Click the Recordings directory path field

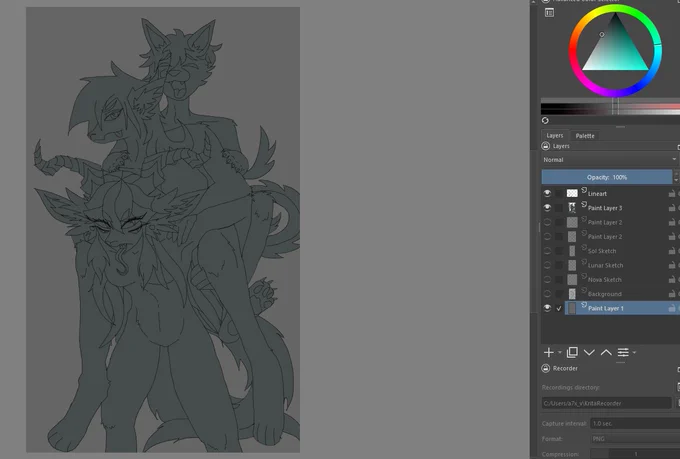click(606, 403)
